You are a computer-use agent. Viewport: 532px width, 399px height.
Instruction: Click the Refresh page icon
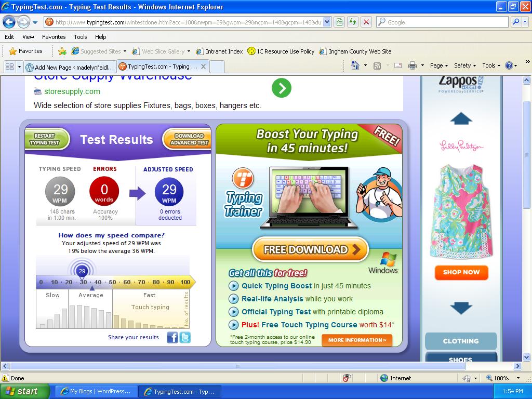click(x=353, y=22)
